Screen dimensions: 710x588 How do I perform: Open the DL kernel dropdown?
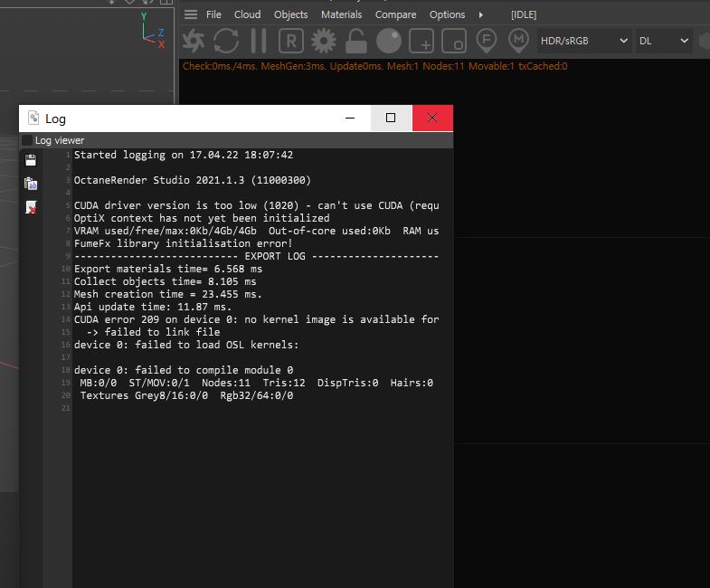click(x=664, y=41)
